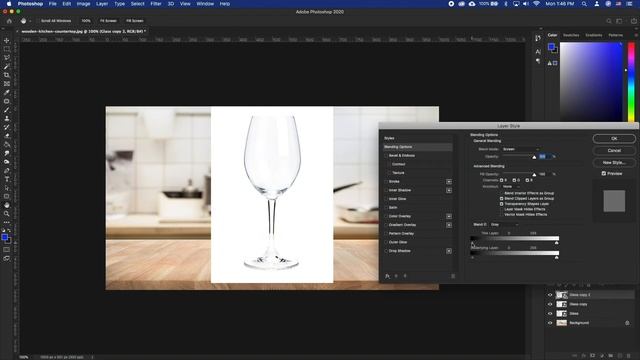Select Blending Options in Styles list
This screenshot has width=640, height=360.
click(418, 147)
